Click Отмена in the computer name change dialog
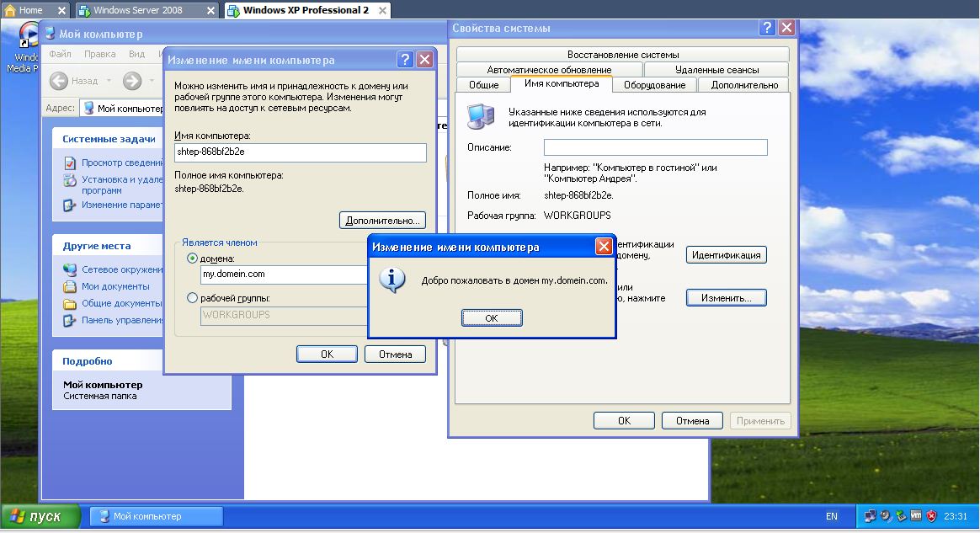Screen dimensions: 980x533 pos(395,354)
